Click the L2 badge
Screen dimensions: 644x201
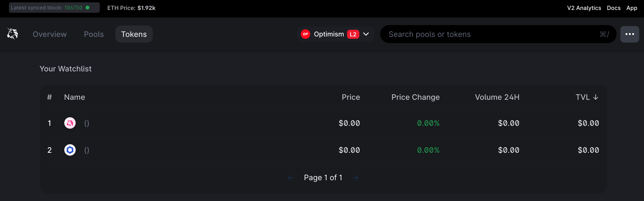tap(353, 34)
